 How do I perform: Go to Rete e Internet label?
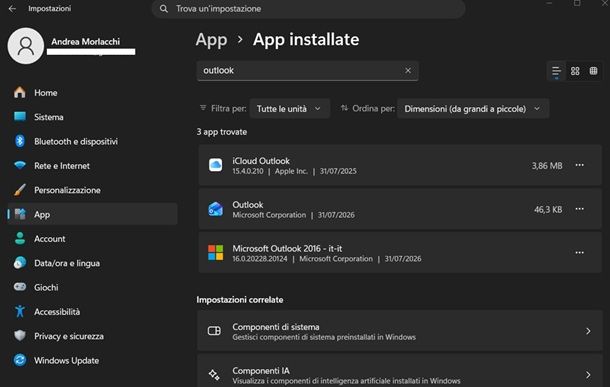62,166
